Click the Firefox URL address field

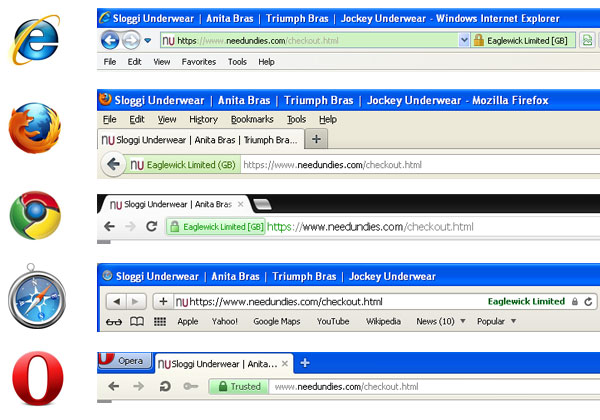coord(420,165)
